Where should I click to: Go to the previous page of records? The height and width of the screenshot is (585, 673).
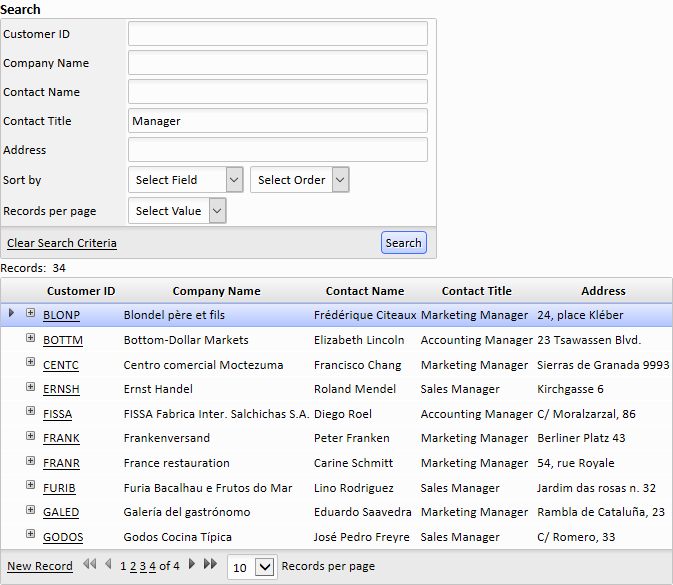click(108, 564)
